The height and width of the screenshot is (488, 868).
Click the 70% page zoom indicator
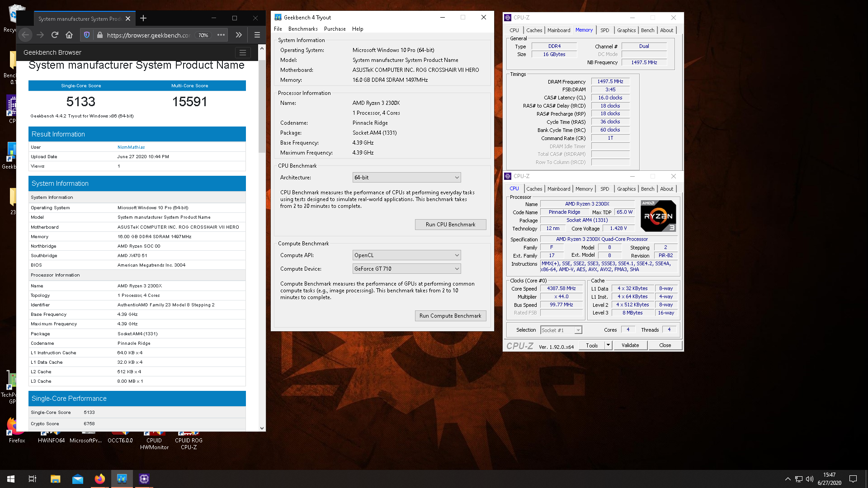[203, 35]
